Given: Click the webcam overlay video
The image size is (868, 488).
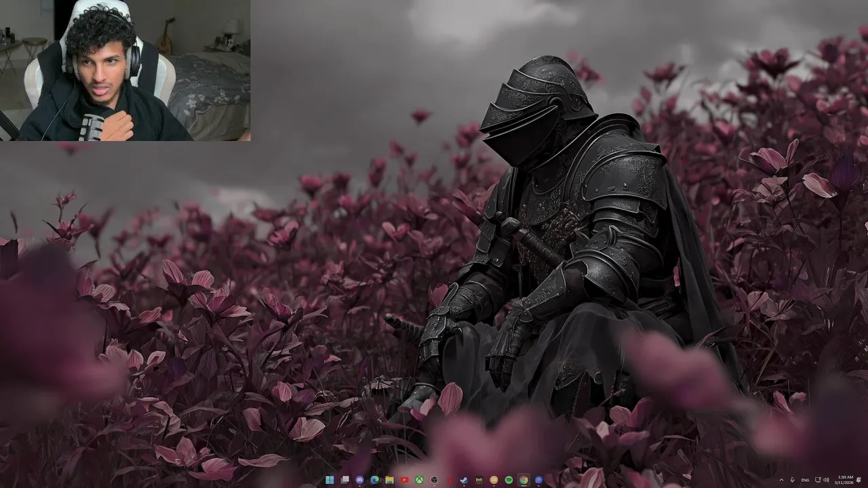Looking at the screenshot, I should click(125, 70).
